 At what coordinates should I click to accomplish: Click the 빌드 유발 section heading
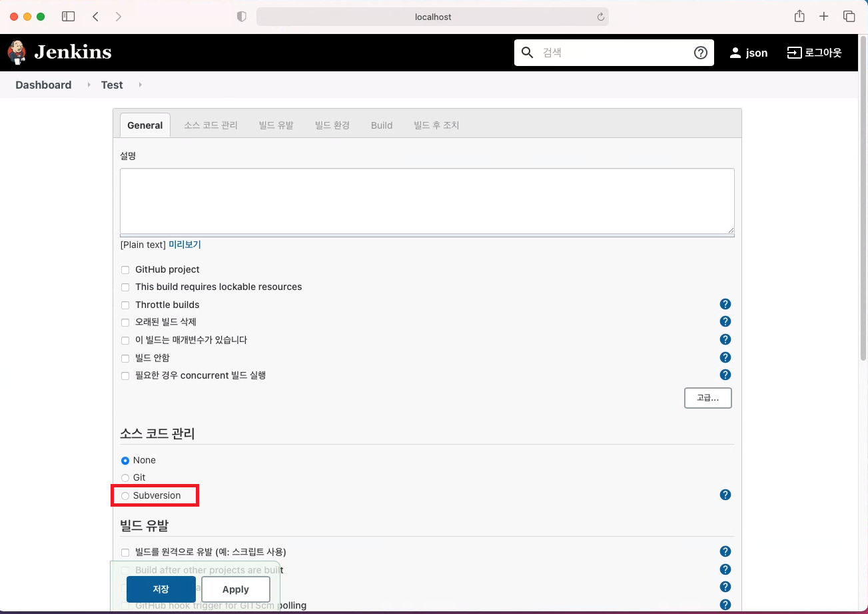(x=145, y=525)
